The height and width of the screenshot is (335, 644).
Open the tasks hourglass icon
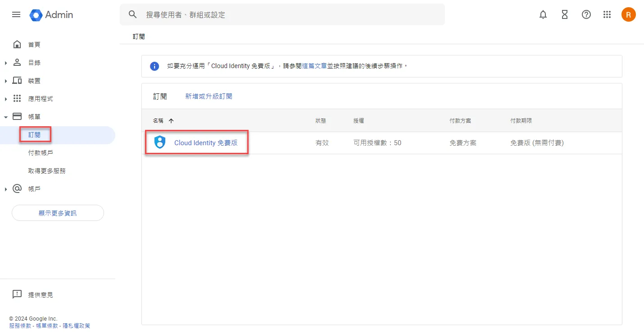pyautogui.click(x=565, y=15)
